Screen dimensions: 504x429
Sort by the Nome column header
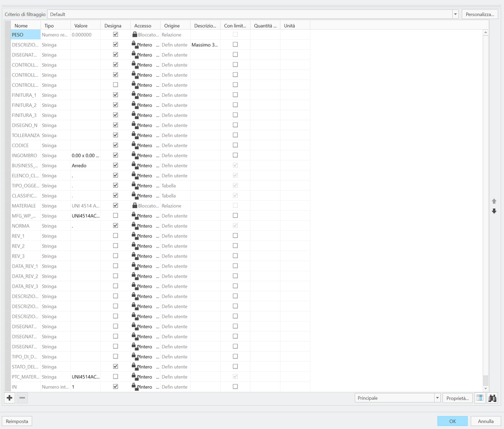tap(26, 26)
